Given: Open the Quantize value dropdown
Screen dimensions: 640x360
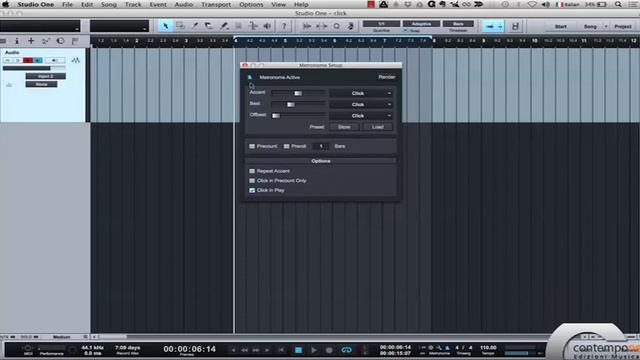Looking at the screenshot, I should (x=381, y=24).
